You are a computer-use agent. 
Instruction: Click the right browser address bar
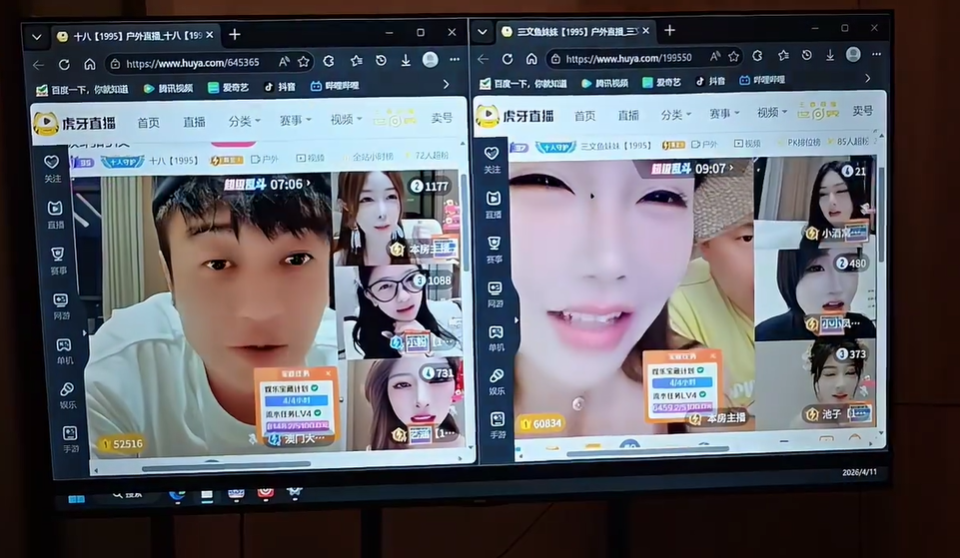(643, 58)
